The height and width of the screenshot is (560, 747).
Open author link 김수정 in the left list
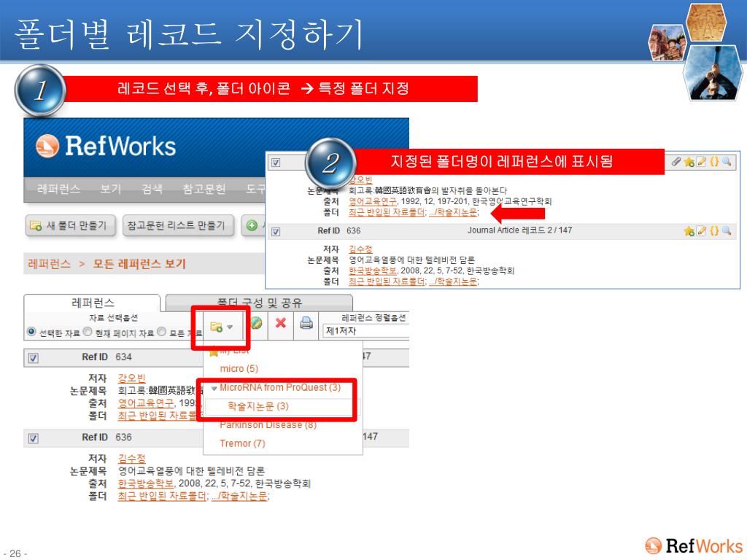click(131, 458)
